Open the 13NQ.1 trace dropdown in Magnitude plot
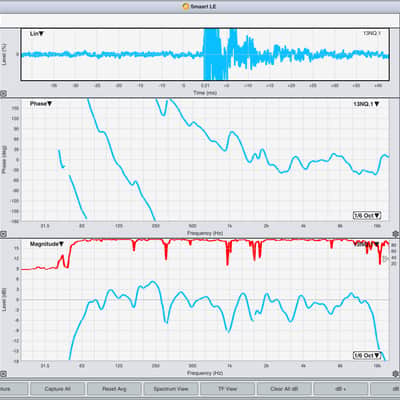Viewport: 400px width, 400px height. 366,244
